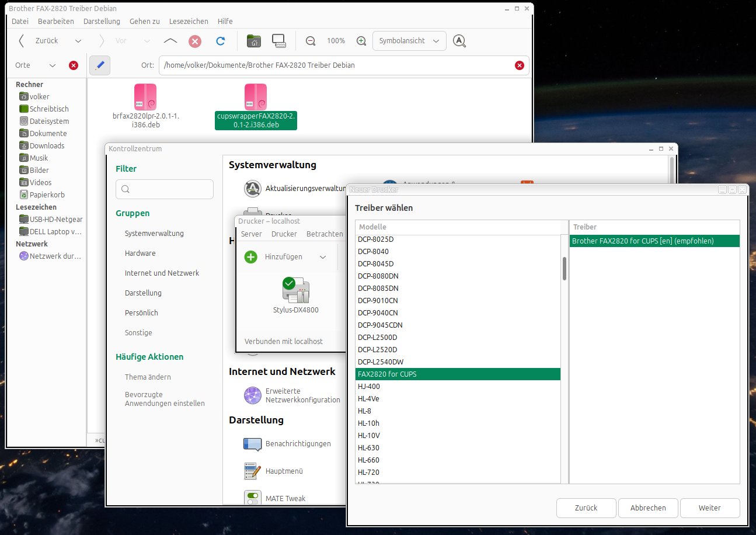Screen dimensions: 756x535
Task: Open Erweiterte Netzwerkkonfiguration icon
Action: 252,395
